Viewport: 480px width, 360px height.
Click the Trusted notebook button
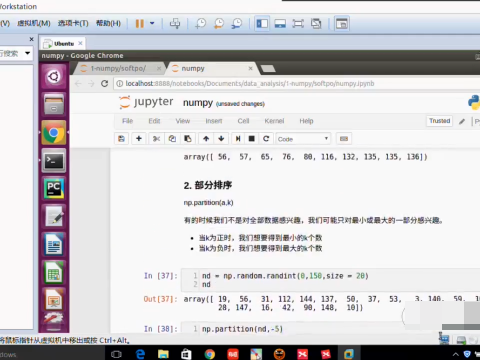[439, 121]
